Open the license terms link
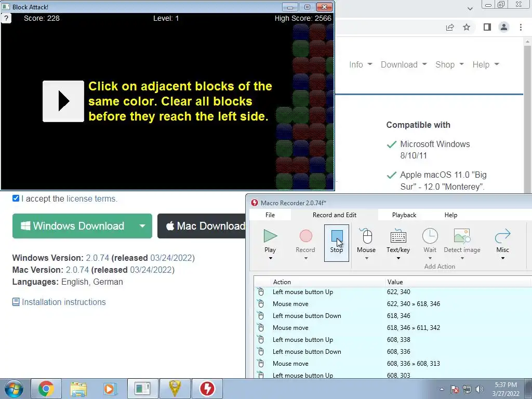 point(91,199)
